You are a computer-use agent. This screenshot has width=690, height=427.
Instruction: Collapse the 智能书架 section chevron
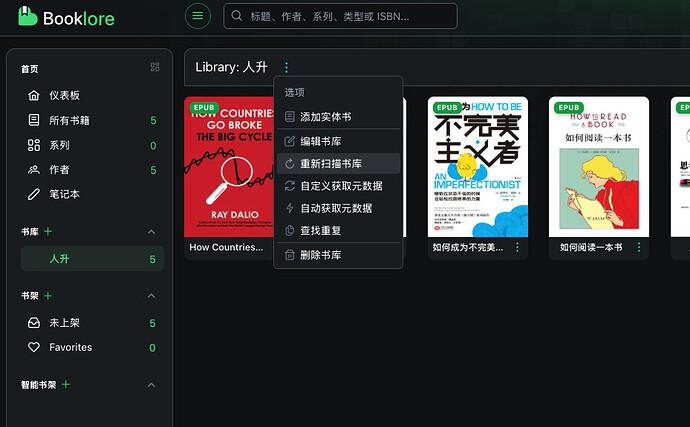(x=151, y=385)
